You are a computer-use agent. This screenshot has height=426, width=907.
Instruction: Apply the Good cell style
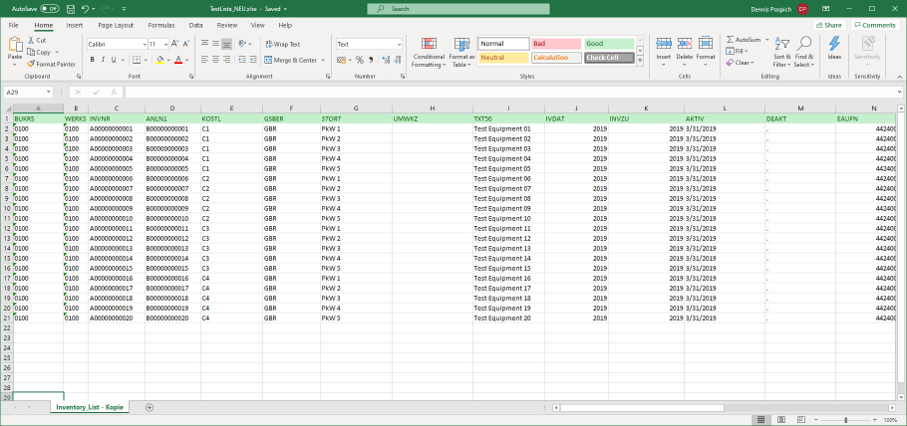[609, 44]
